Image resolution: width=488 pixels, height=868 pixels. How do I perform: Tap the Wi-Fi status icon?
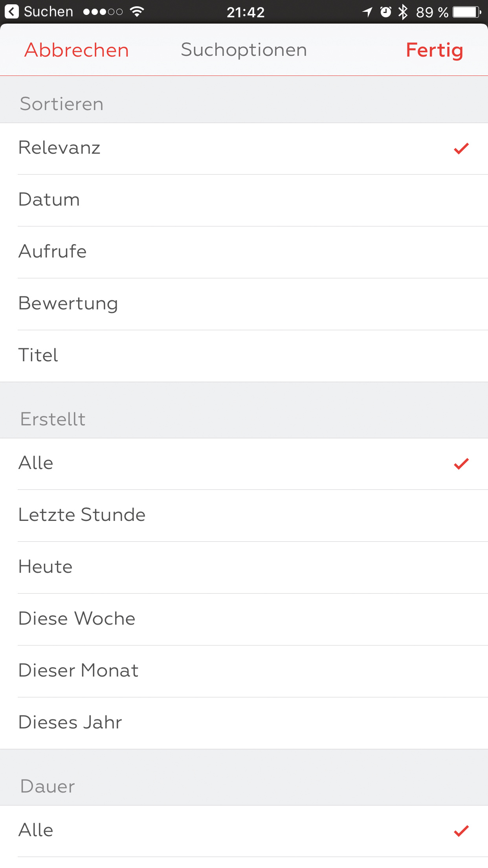pyautogui.click(x=137, y=12)
